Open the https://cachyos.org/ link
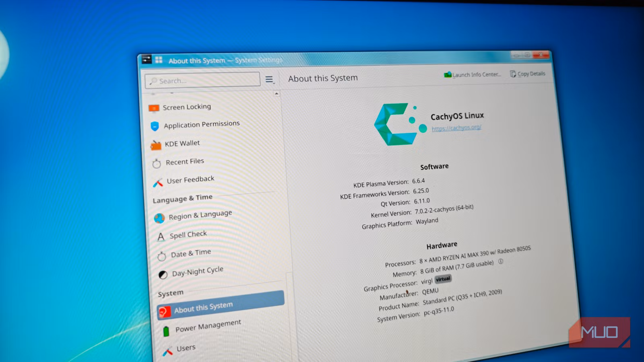 click(456, 128)
